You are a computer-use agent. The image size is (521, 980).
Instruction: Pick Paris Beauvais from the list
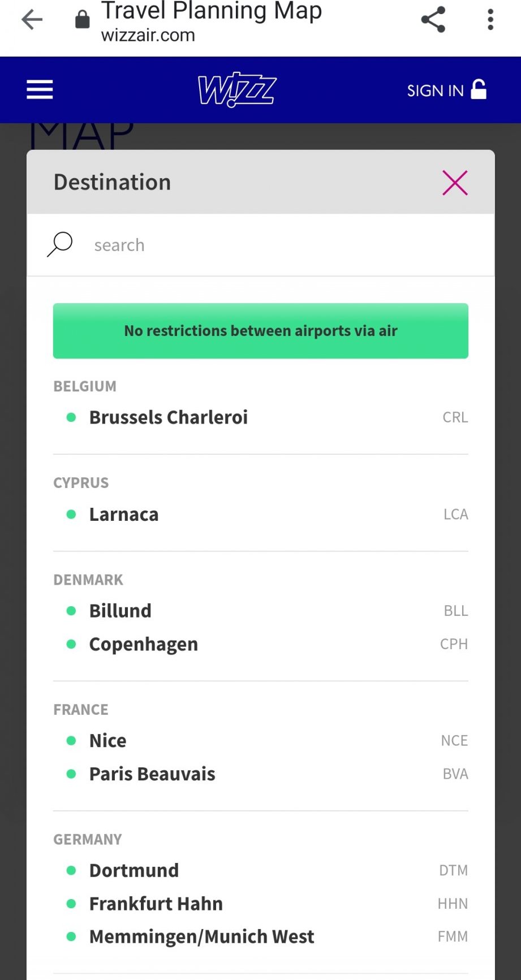point(152,774)
